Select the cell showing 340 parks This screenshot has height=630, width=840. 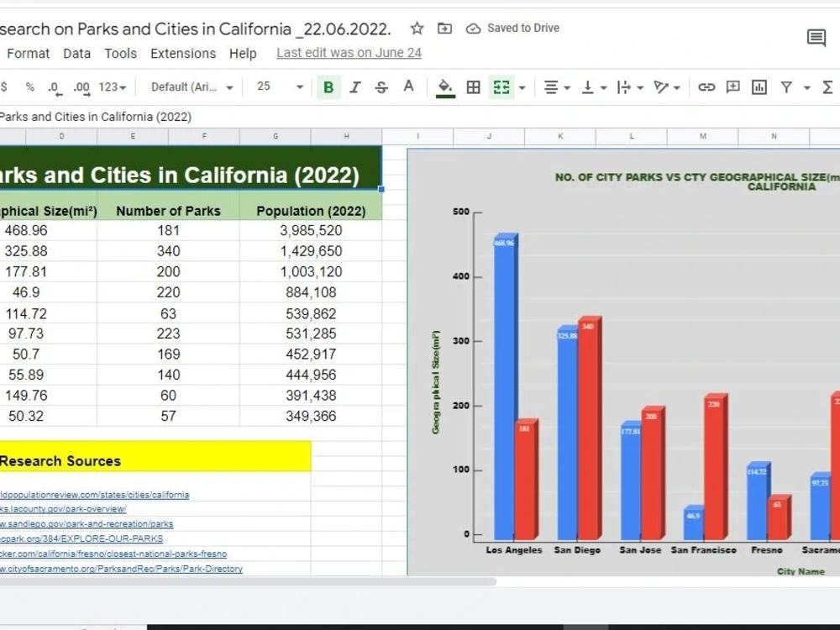pyautogui.click(x=168, y=251)
